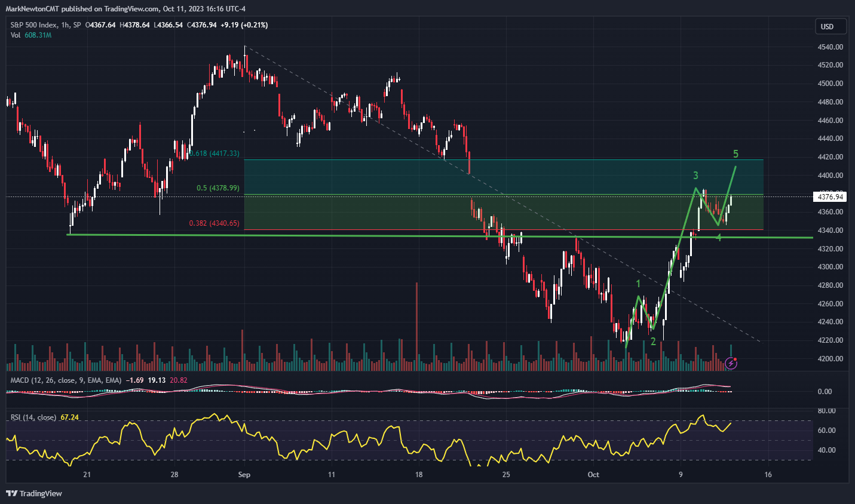Click the 16 label on the date axis

768,475
